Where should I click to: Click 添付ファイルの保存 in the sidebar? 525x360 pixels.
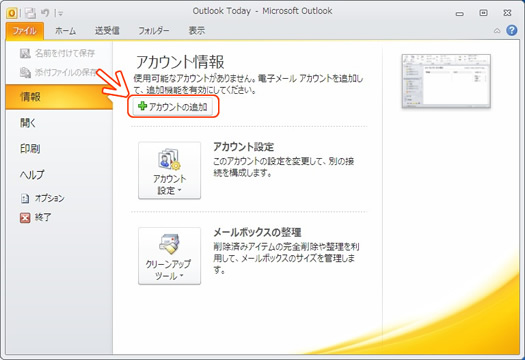59,72
